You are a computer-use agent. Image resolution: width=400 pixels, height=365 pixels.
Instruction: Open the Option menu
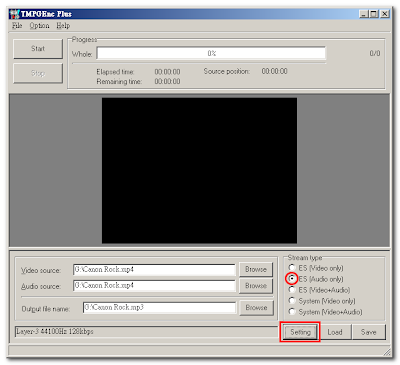click(x=39, y=26)
